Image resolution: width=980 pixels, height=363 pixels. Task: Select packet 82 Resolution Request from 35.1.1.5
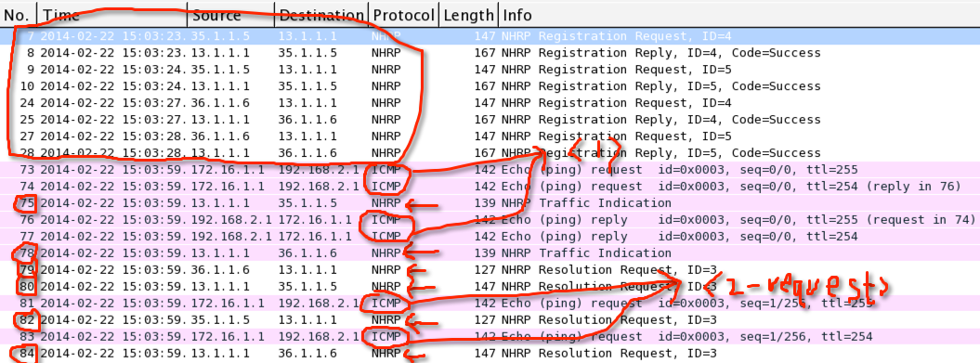pyautogui.click(x=490, y=320)
